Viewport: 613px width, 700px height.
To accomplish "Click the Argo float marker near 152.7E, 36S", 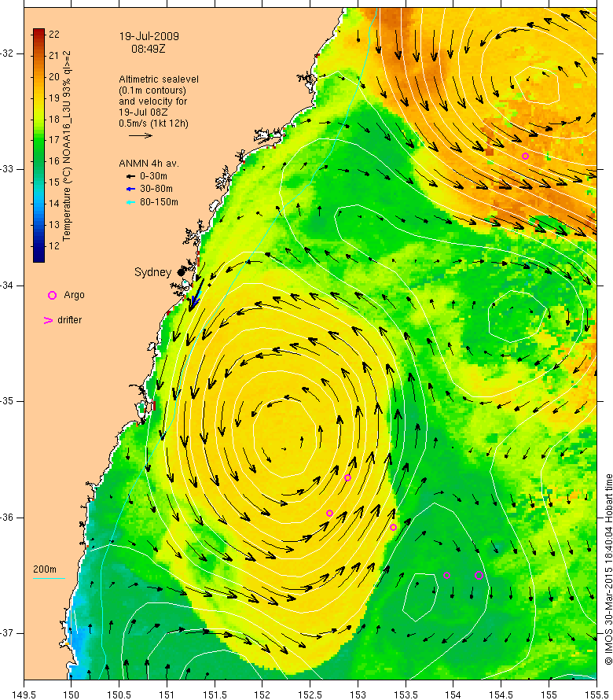I will click(x=330, y=513).
